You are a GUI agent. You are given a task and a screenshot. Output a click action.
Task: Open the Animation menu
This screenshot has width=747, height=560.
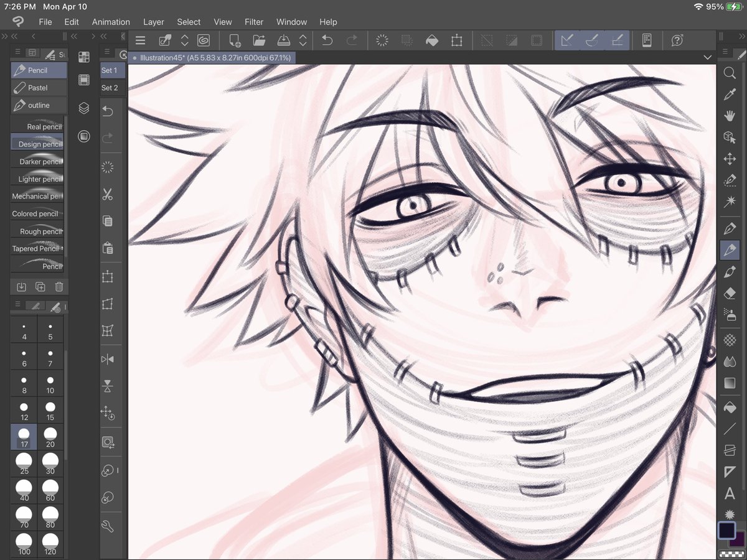click(x=111, y=22)
